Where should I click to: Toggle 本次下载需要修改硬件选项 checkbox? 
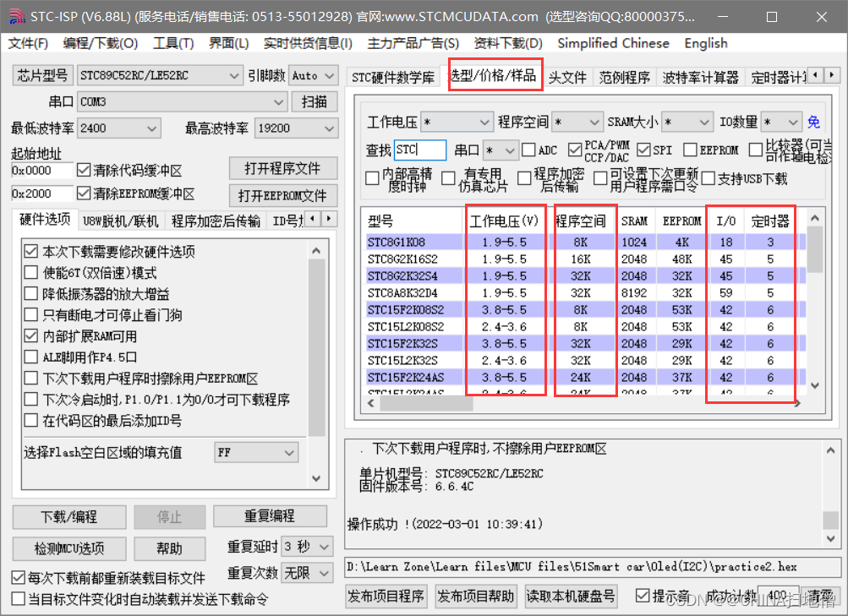31,251
